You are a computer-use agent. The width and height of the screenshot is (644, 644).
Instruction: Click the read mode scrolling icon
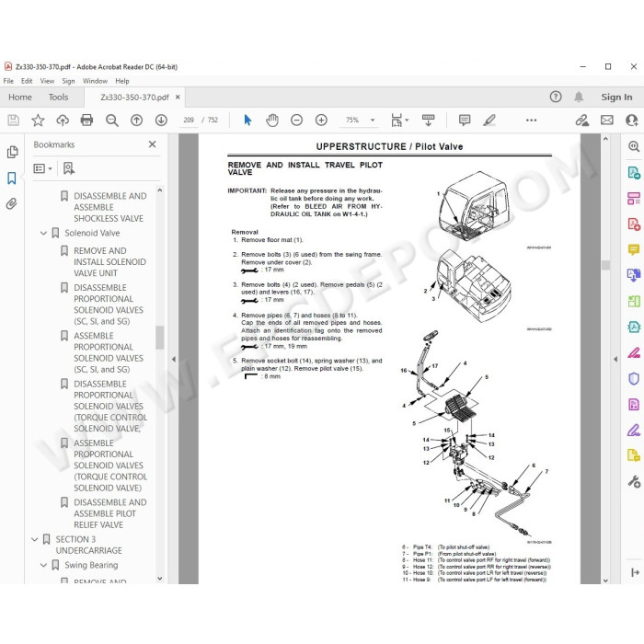click(428, 120)
